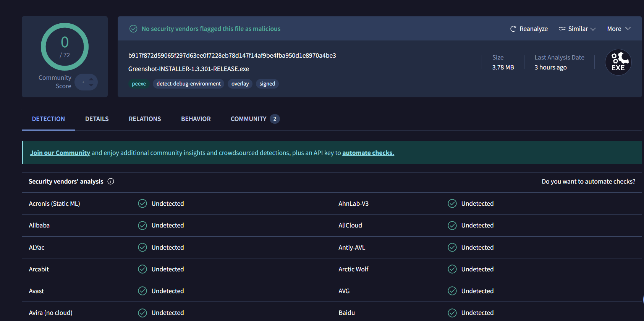Viewport: 644px width, 321px height.
Task: Click the EXE file type icon
Action: coord(618,62)
